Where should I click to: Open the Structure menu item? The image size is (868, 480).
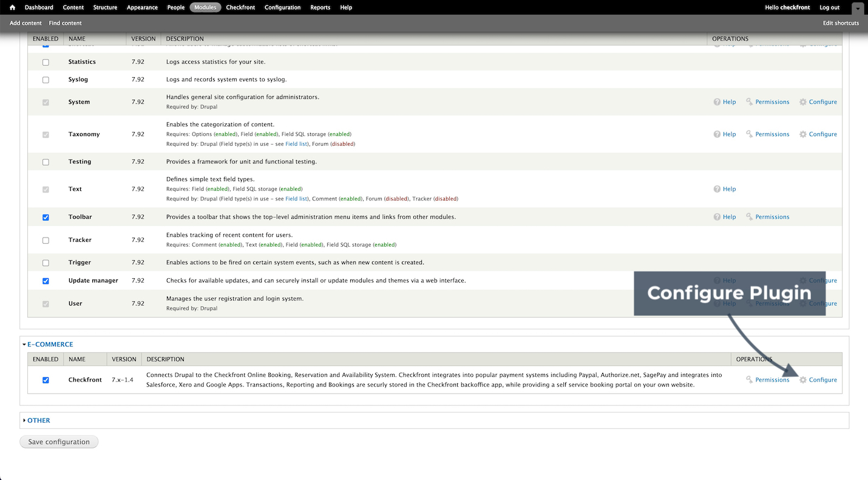click(105, 7)
